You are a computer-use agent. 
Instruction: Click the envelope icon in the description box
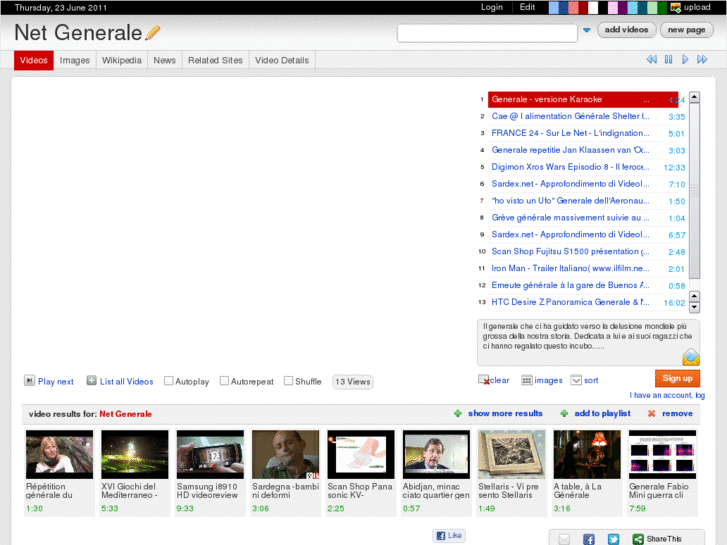pos(690,357)
